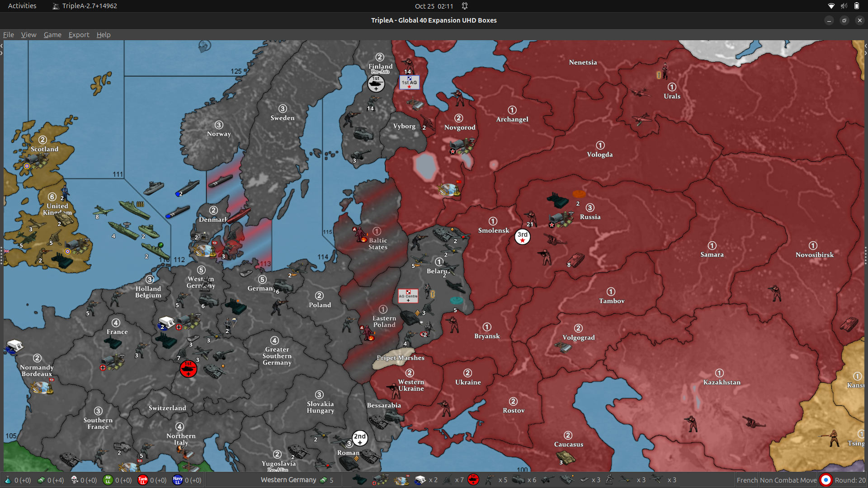Viewport: 868px width, 488px height.
Task: Click the French roundel icon in status bar
Action: click(x=826, y=480)
